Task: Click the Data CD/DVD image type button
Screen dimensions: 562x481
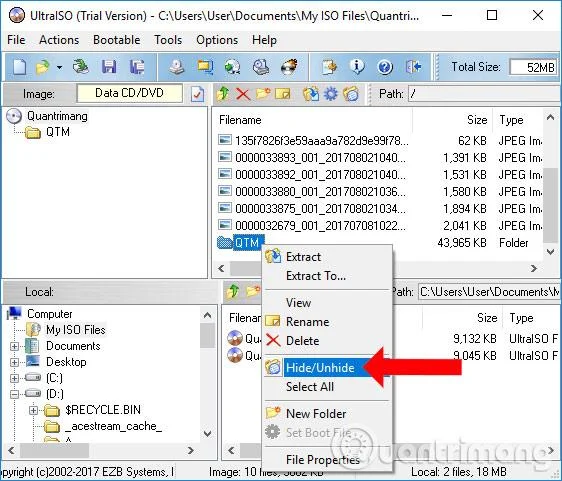Action: click(129, 93)
